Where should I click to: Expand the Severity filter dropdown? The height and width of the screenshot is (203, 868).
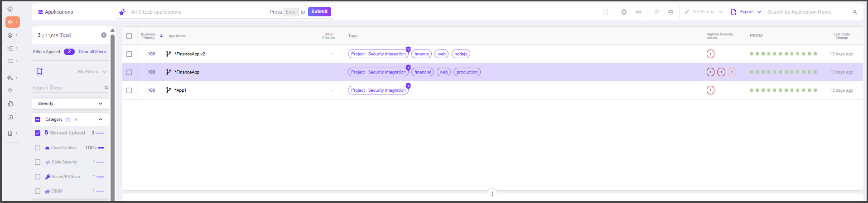pyautogui.click(x=70, y=104)
